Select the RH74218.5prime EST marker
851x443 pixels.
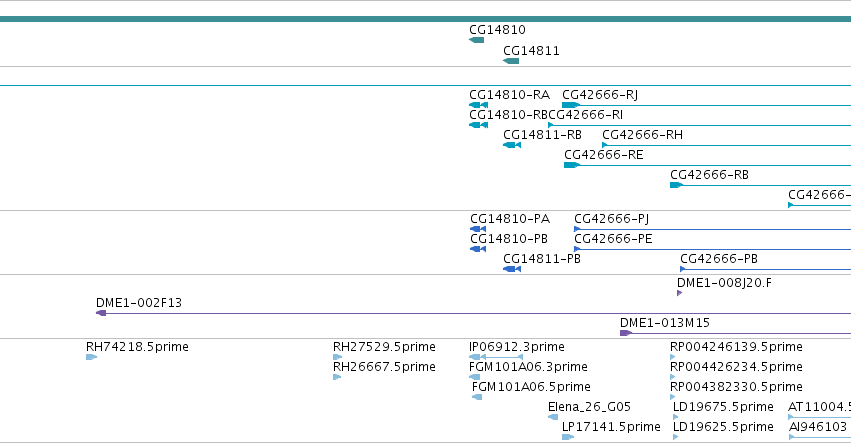tap(91, 357)
